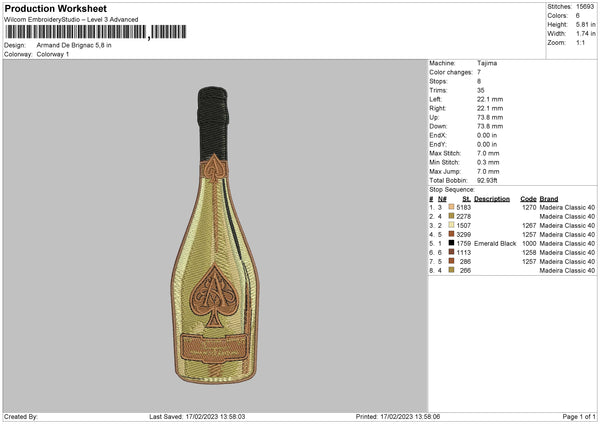
Task: Click the 'N#' column header
Action: 442,199
